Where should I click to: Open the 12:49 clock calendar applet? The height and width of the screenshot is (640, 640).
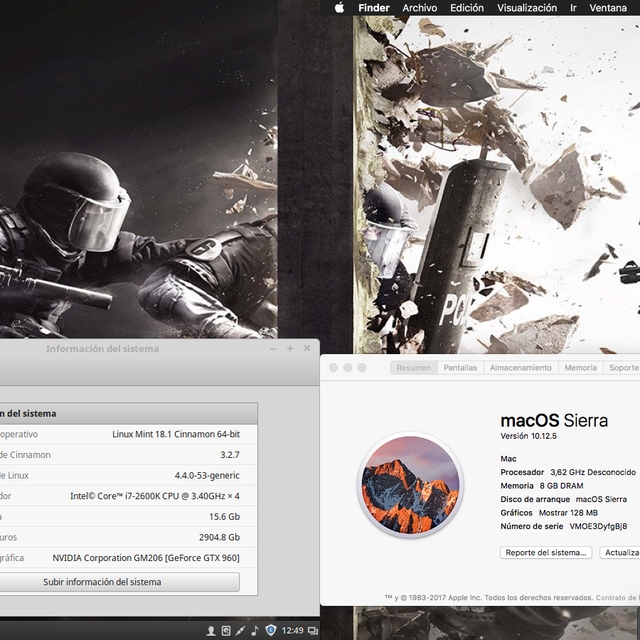[292, 631]
